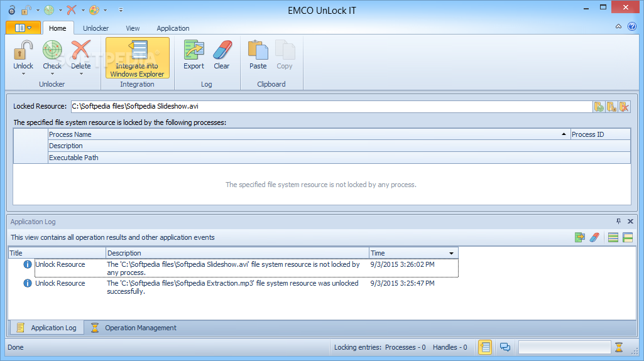Click the second folder icon beside the Locked Resource path
This screenshot has width=644, height=361.
(x=612, y=107)
